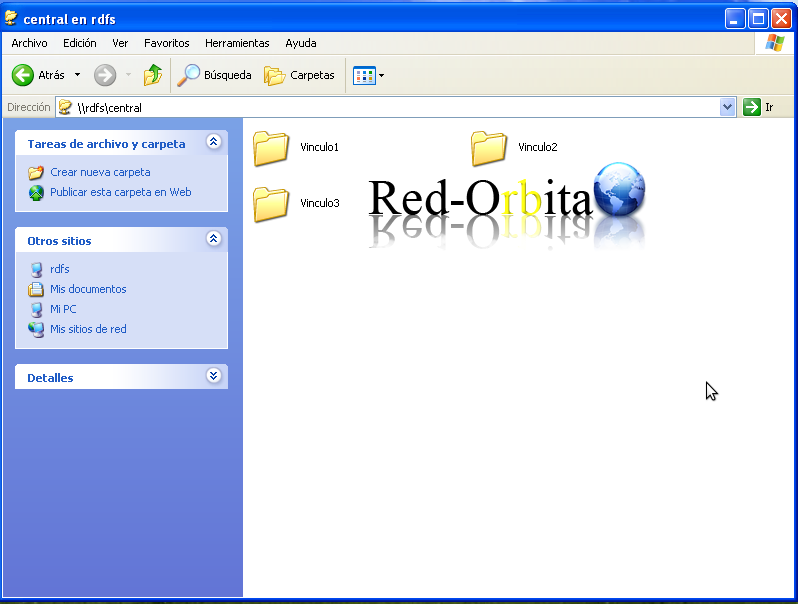The height and width of the screenshot is (604, 798).
Task: Minimize the central en rdfs window
Action: 734,19
